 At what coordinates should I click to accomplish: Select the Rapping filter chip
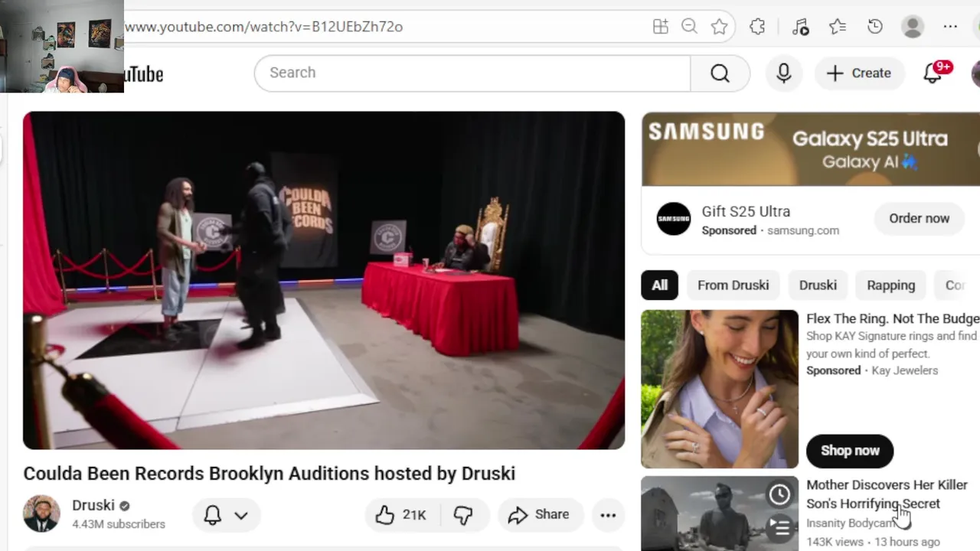890,285
